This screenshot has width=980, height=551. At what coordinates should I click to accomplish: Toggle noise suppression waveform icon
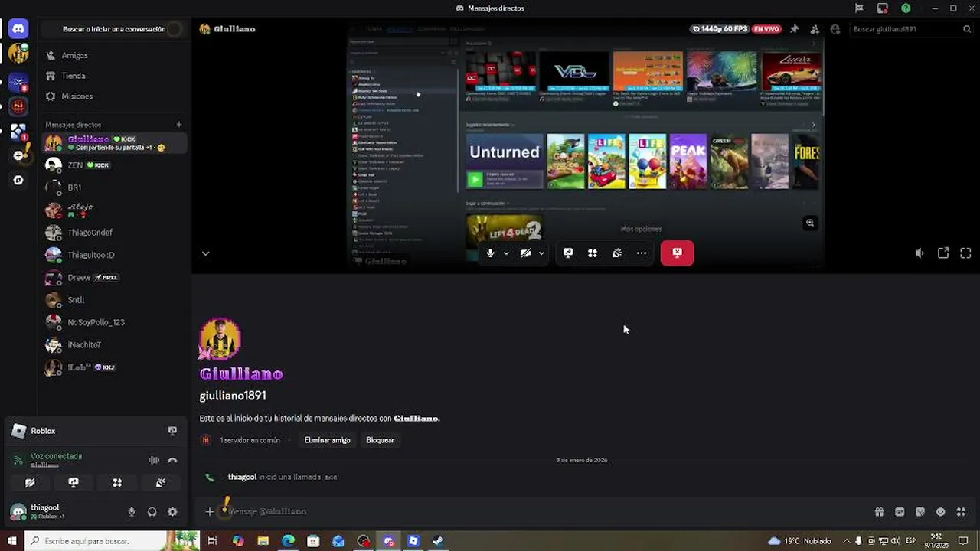(x=154, y=460)
